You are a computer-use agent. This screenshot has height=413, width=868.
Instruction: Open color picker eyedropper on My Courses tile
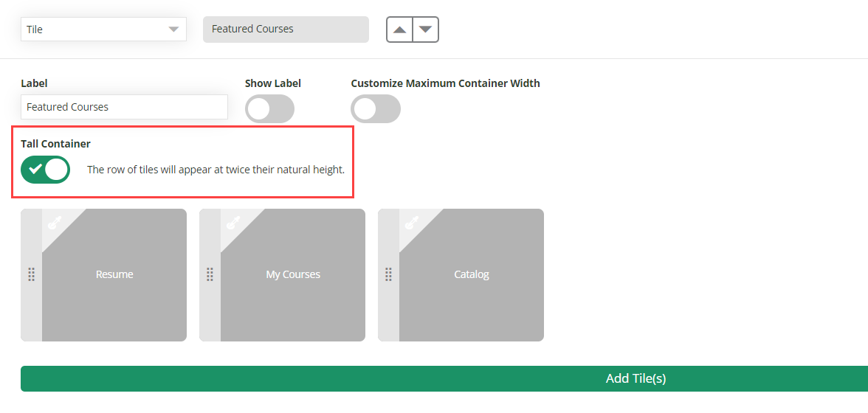point(232,222)
